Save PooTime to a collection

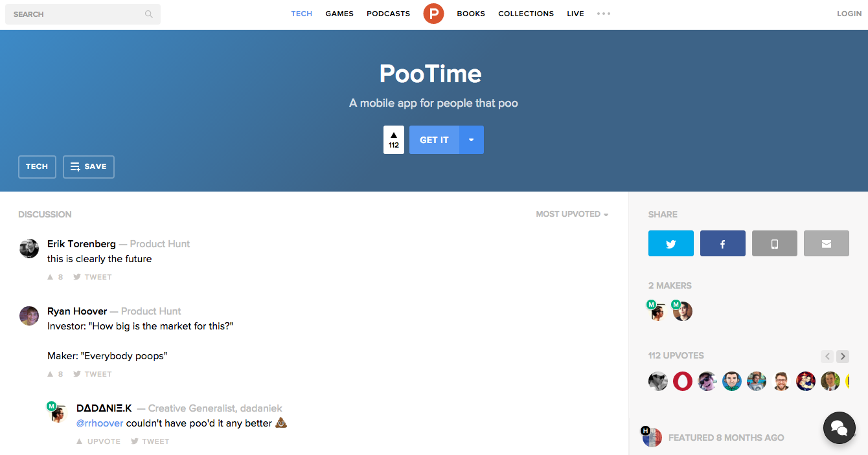coord(89,166)
